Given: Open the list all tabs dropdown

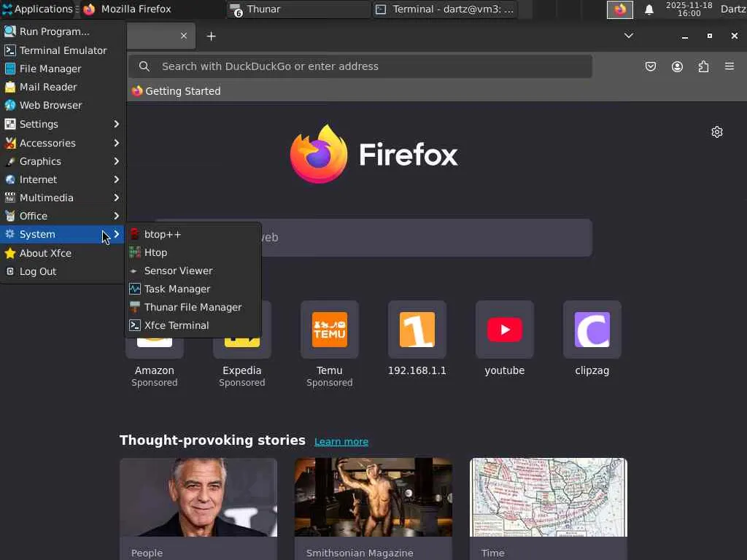Looking at the screenshot, I should point(629,36).
